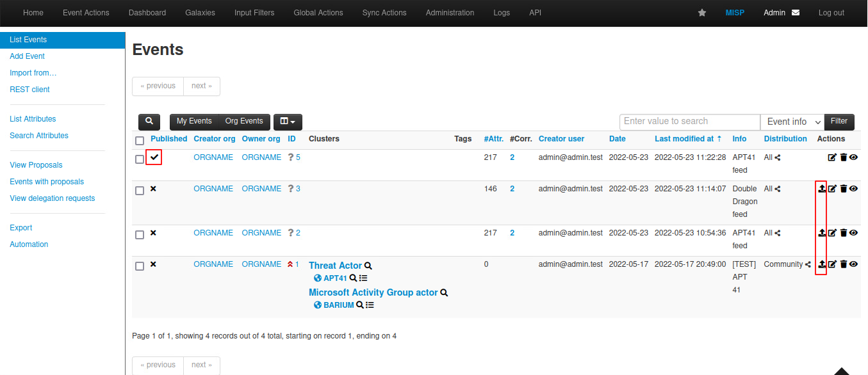Screen dimensions: 868x375
Task: Open the Event Actions menu
Action: 86,13
